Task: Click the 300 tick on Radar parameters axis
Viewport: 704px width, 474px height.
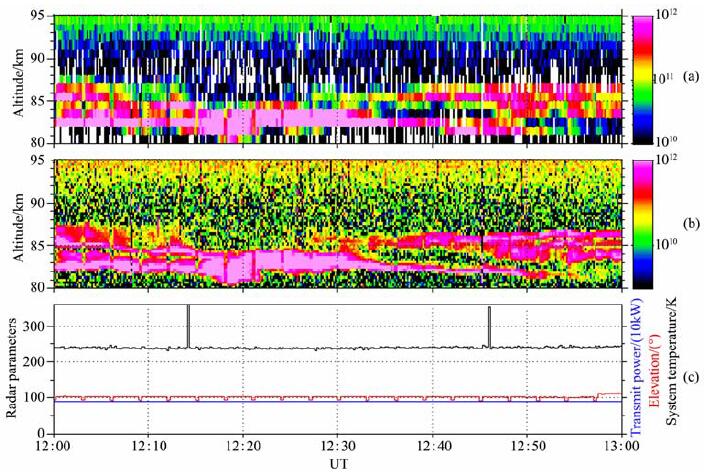Action: click(x=34, y=326)
